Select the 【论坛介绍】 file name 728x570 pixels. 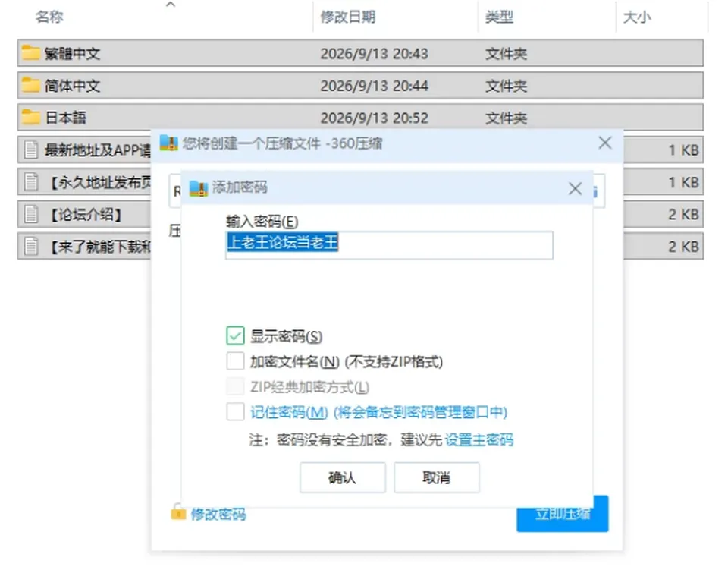click(86, 215)
